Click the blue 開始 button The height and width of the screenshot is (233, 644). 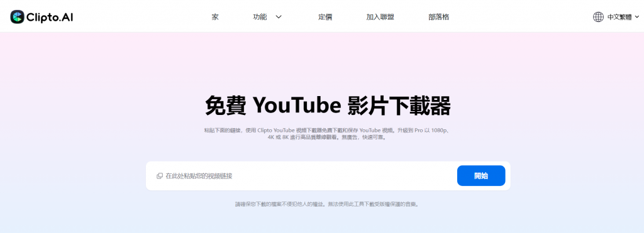[x=481, y=176]
